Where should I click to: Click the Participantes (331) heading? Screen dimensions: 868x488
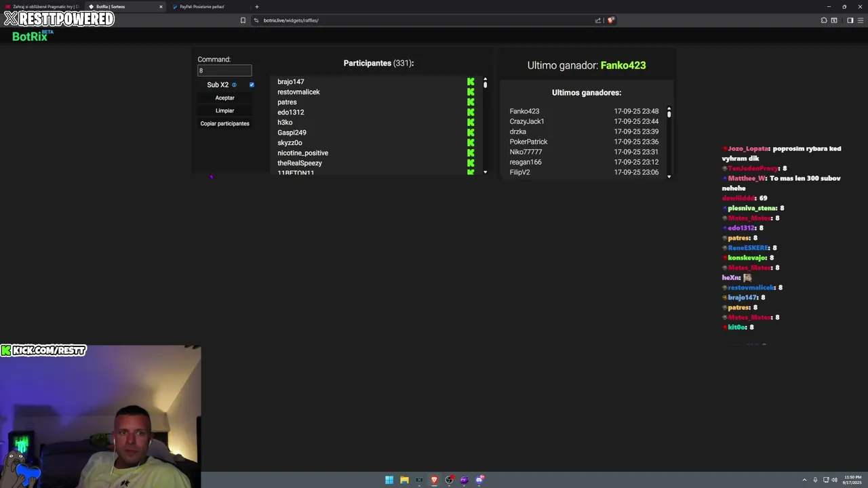coord(378,63)
